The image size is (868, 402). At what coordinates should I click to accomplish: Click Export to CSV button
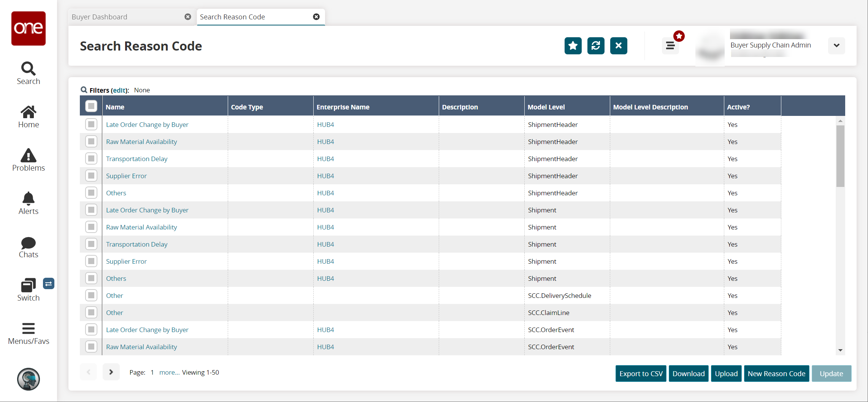(641, 374)
